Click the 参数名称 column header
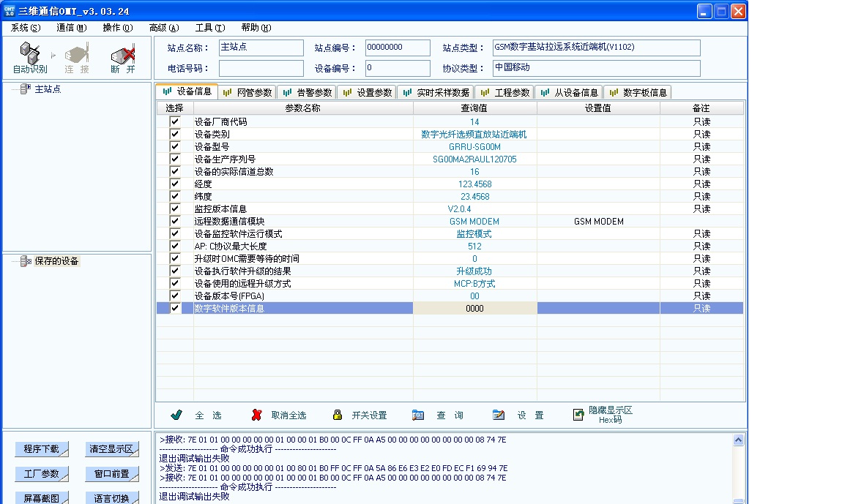 [x=303, y=108]
